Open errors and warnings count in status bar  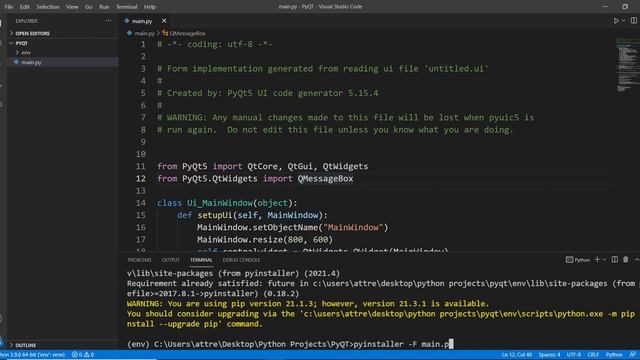pos(83,355)
